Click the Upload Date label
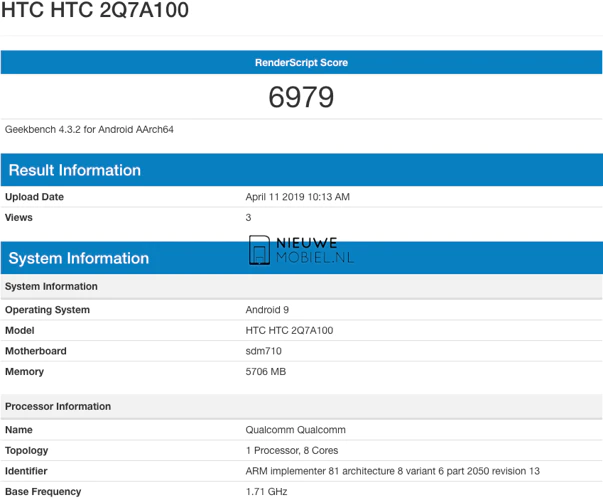 click(x=34, y=197)
